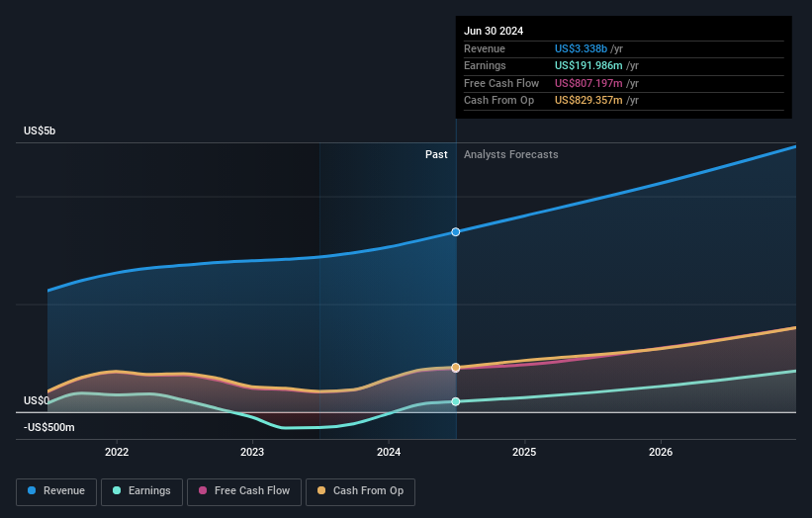Image resolution: width=812 pixels, height=518 pixels.
Task: Click the US$3.338b revenue value
Action: pos(581,48)
